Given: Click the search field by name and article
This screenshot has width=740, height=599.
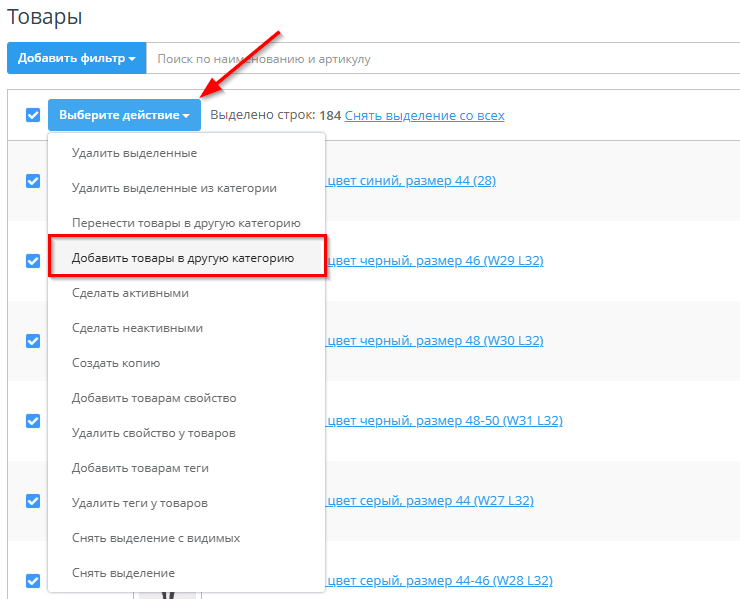Looking at the screenshot, I should [440, 59].
